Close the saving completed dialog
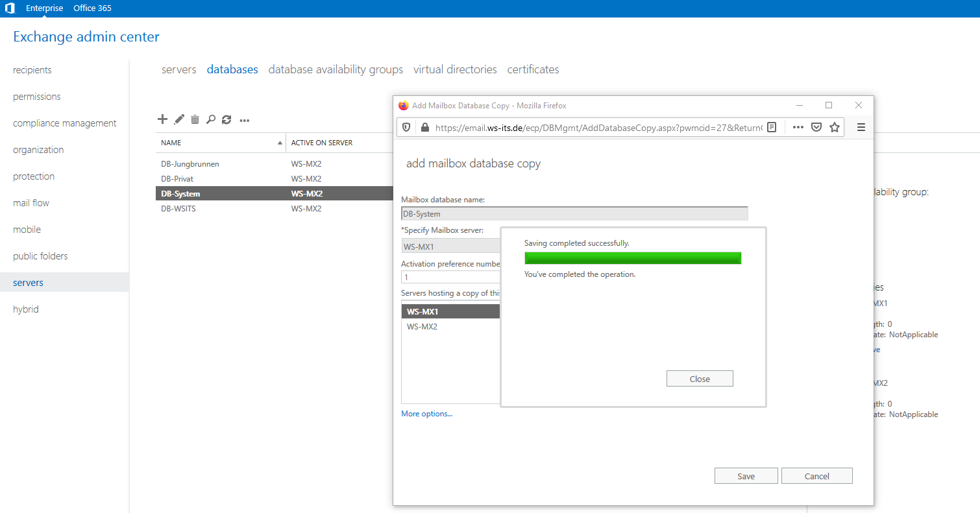 coord(700,379)
